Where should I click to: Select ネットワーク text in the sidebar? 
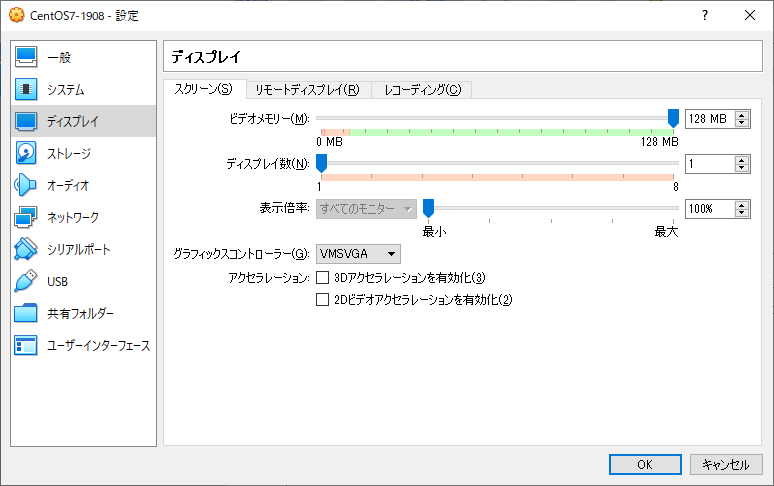pos(73,217)
